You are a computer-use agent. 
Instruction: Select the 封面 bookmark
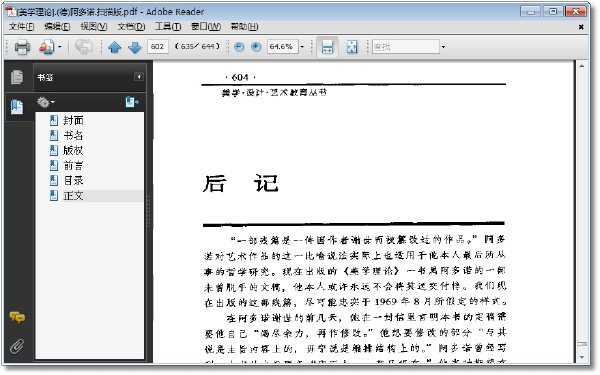pyautogui.click(x=73, y=121)
